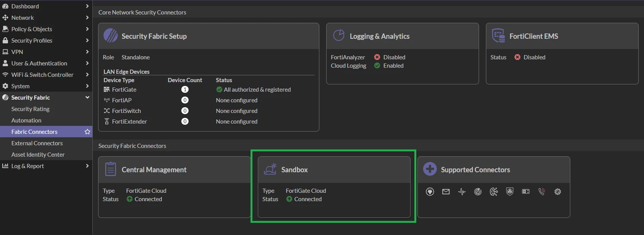The width and height of the screenshot is (644, 235).
Task: Open the VPN menu
Action: tap(46, 52)
